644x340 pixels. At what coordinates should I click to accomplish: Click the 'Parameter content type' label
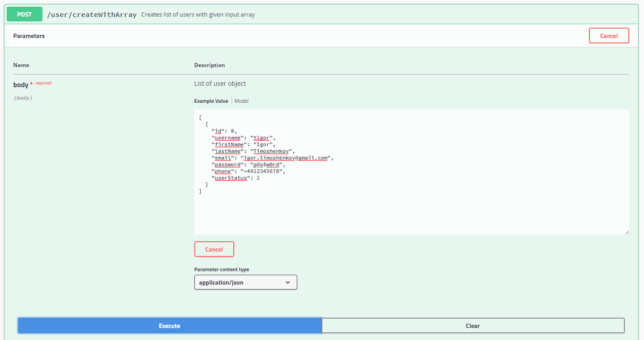tap(222, 269)
